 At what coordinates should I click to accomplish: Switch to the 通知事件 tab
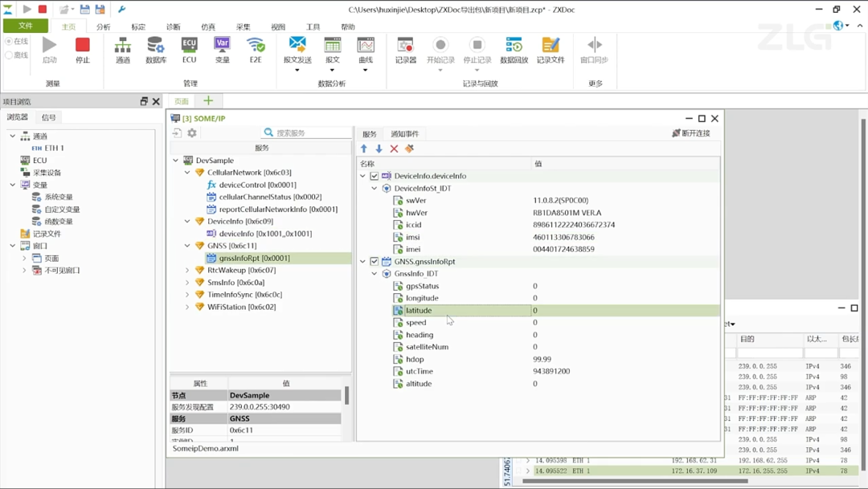tap(404, 134)
